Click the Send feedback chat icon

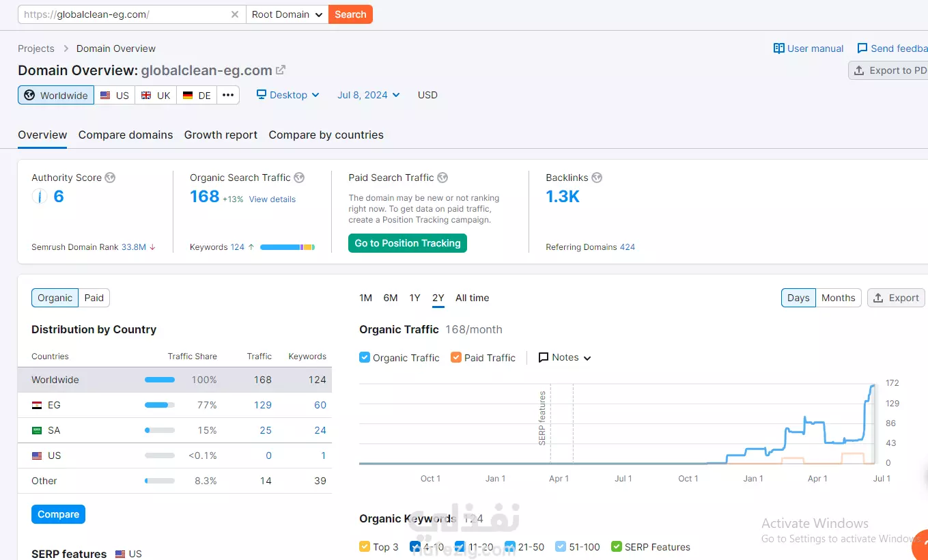pos(862,48)
